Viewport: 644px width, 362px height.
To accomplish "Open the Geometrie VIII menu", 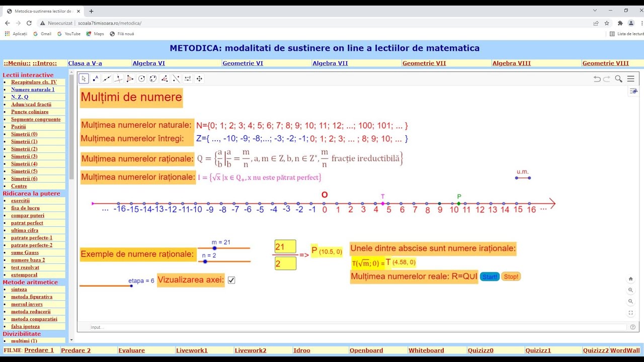I will click(x=606, y=63).
